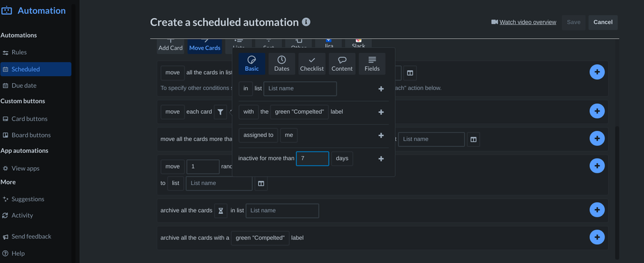The image size is (644, 263).
Task: Add the label filter with plus
Action: tap(381, 112)
